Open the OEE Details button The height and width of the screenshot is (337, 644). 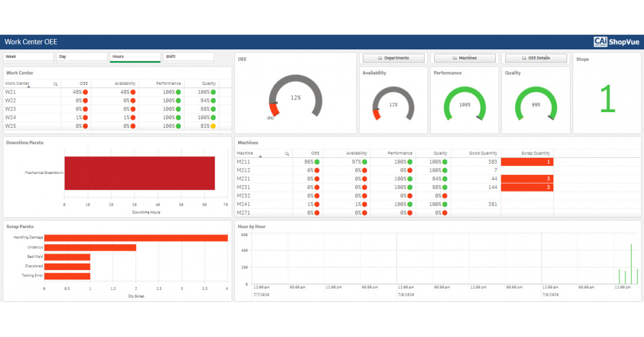click(536, 58)
